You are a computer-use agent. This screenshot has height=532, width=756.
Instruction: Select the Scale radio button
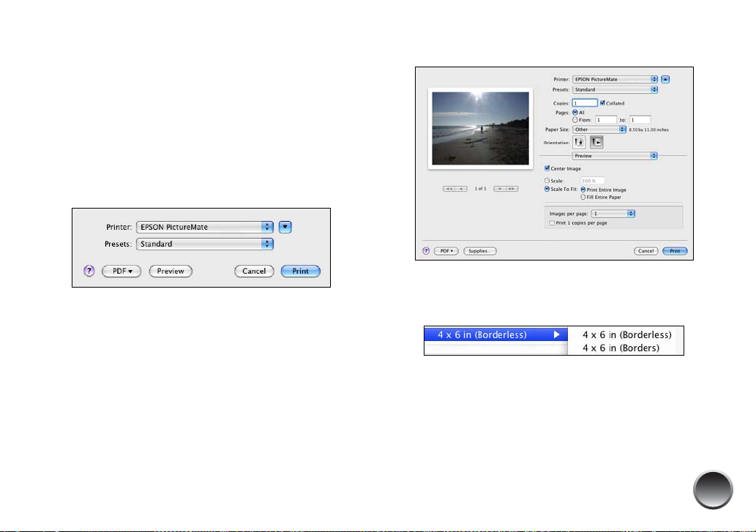coord(547,181)
